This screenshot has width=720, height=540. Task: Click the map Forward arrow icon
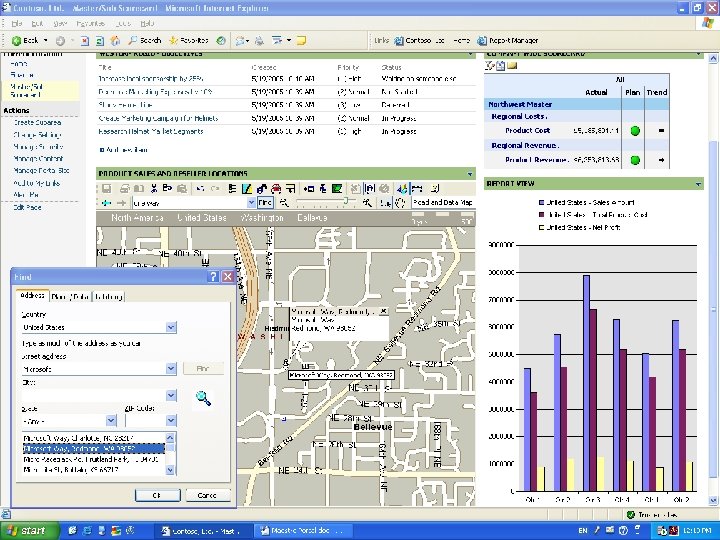pos(121,203)
